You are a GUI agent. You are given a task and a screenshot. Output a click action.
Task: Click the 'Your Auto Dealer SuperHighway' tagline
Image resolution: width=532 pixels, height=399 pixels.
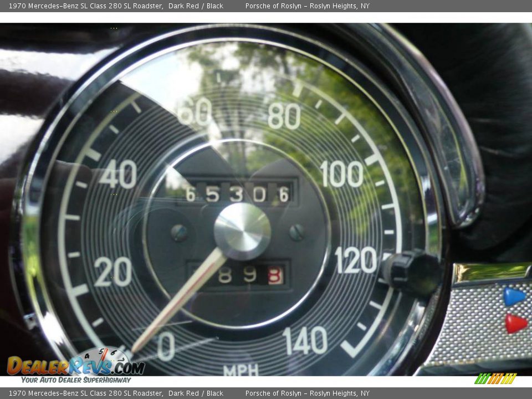[76, 380]
